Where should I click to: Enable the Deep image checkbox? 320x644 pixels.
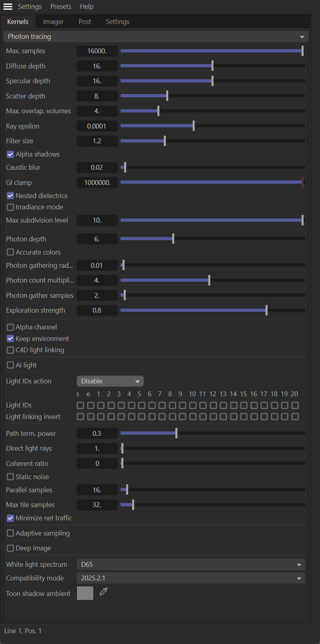(10, 548)
